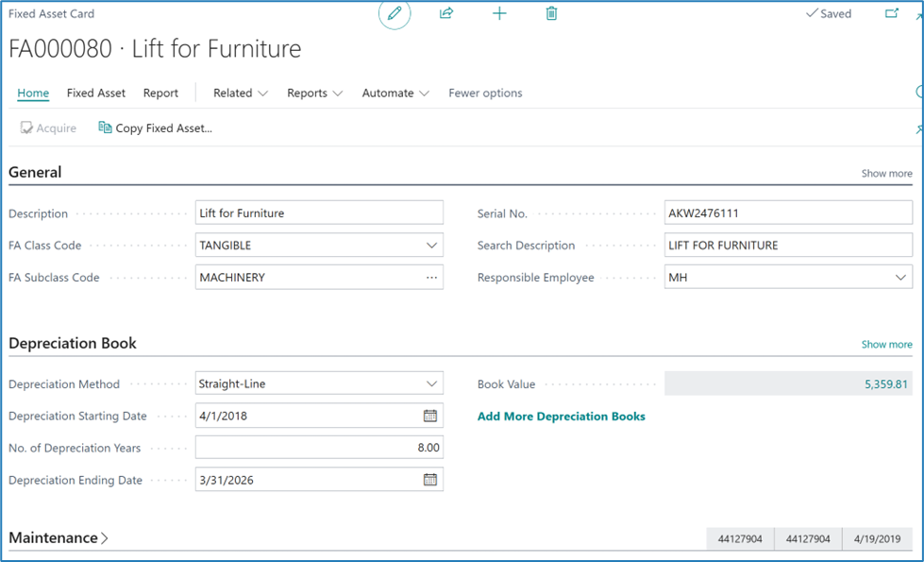
Task: Open card in new window icon
Action: tap(892, 13)
